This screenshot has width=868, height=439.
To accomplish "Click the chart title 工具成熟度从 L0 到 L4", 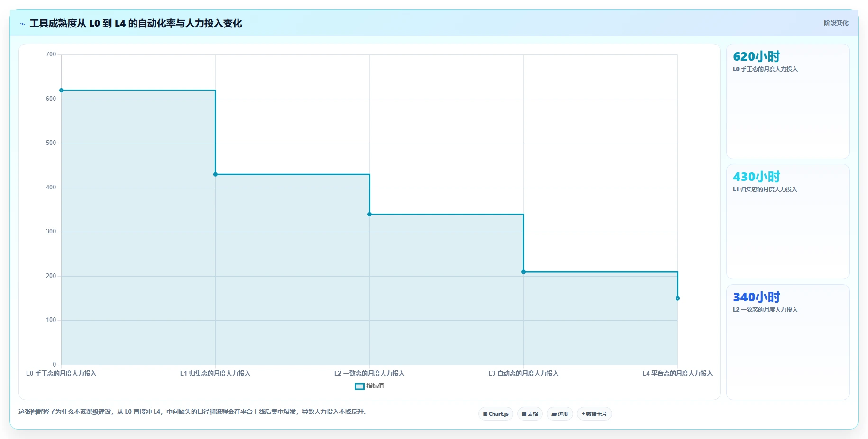I will [x=136, y=23].
